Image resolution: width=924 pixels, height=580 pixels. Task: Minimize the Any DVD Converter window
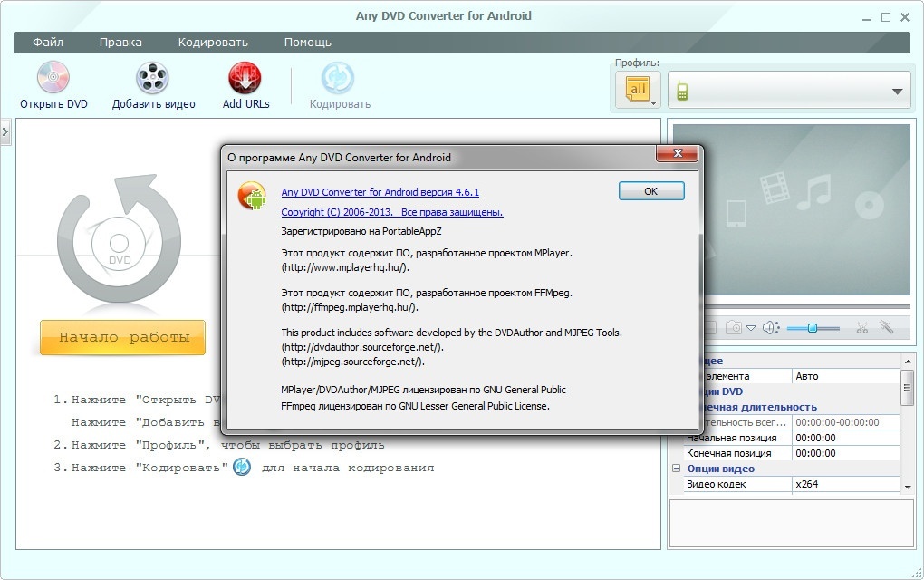point(866,18)
